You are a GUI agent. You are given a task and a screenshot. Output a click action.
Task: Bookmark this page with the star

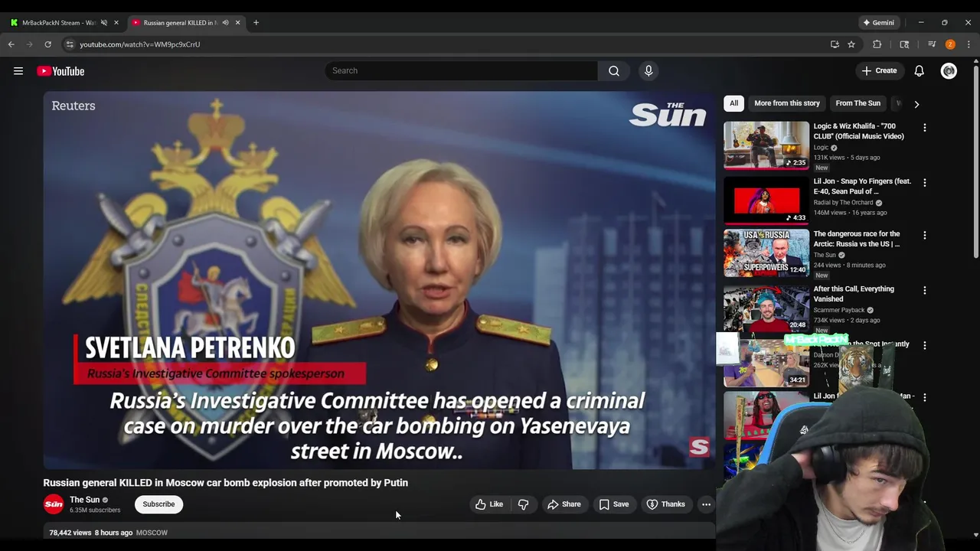[851, 44]
